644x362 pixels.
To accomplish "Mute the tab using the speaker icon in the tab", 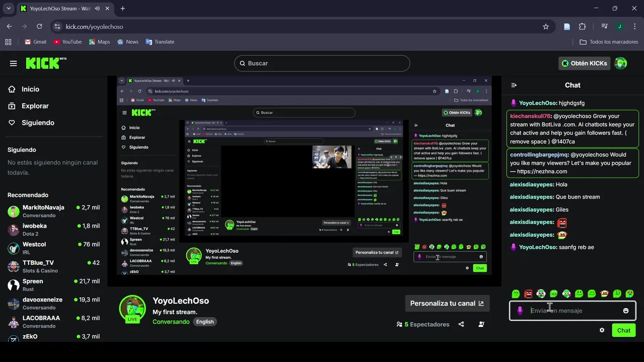I will [x=97, y=9].
